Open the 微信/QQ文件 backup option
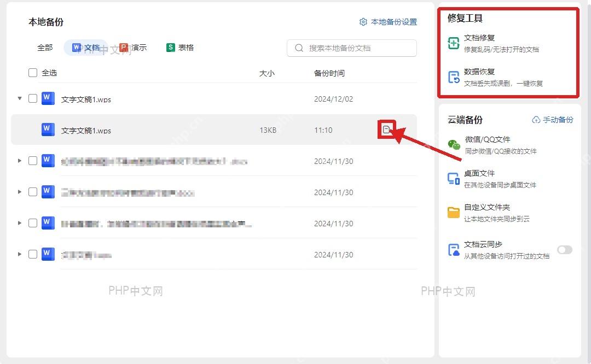The height and width of the screenshot is (364, 591). tap(493, 145)
